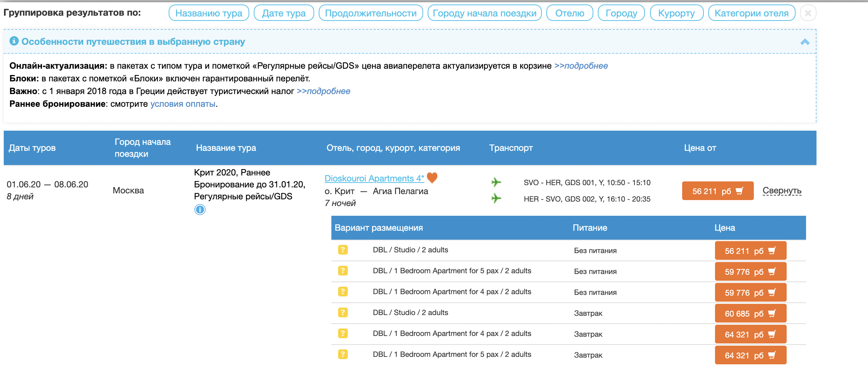Group results by Курорту

(x=676, y=13)
